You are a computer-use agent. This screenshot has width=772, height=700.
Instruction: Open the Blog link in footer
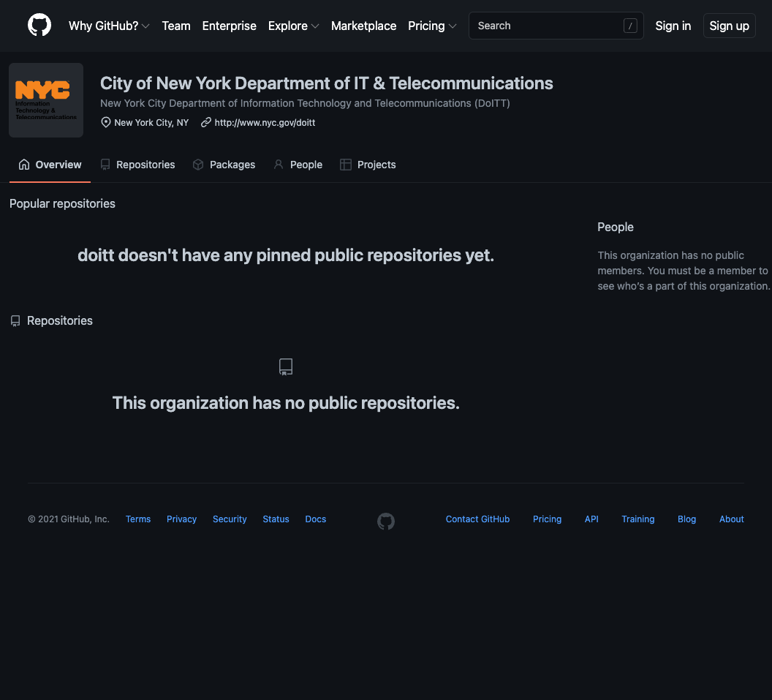(x=686, y=519)
